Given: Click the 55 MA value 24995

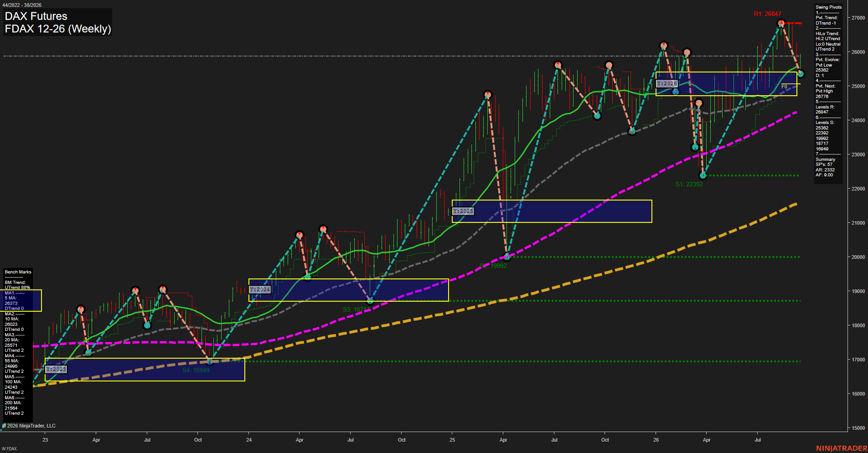Looking at the screenshot, I should tap(11, 366).
